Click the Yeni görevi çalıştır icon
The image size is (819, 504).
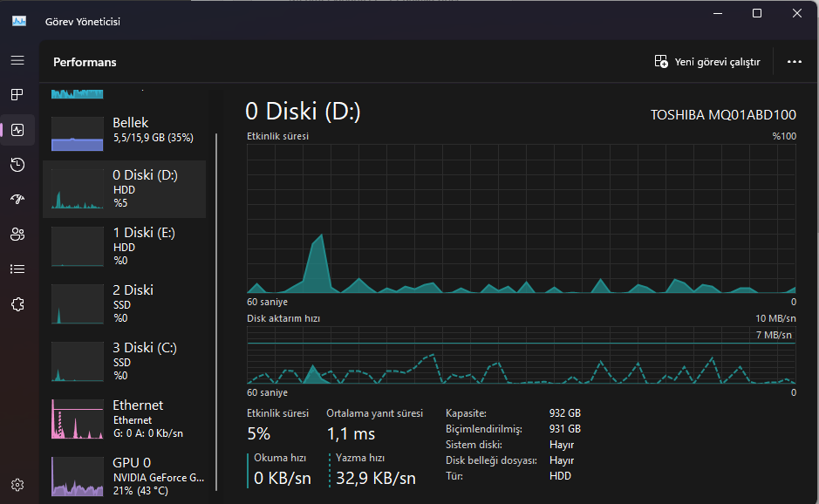coord(661,62)
